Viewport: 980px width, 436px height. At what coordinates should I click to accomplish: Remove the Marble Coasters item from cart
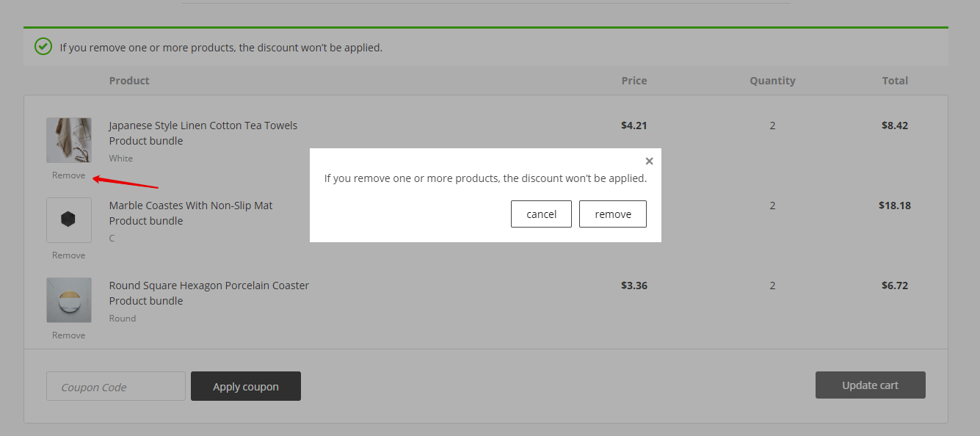(x=69, y=255)
